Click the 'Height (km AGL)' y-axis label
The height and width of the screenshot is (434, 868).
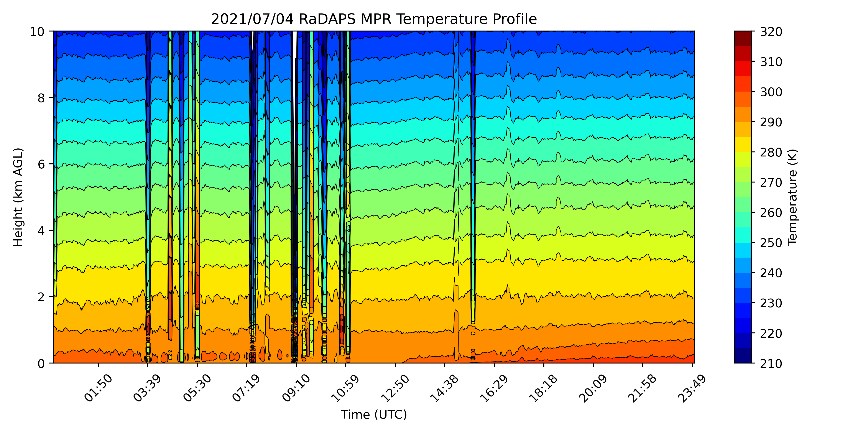[18, 197]
